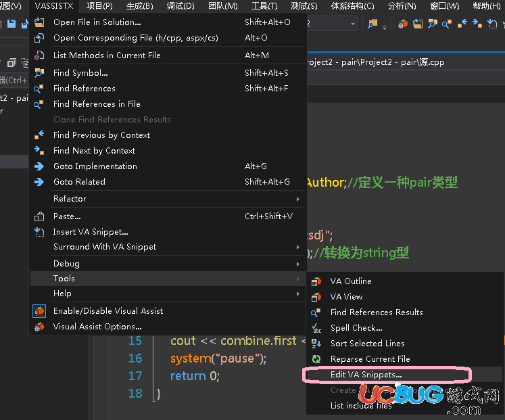Click the icon next to Find References in File
505x420 pixels.
tap(39, 104)
